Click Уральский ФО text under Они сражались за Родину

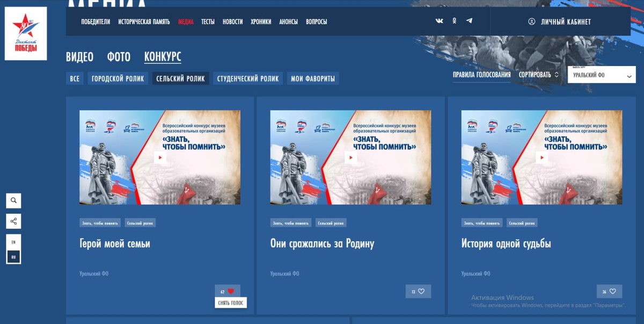pos(285,273)
